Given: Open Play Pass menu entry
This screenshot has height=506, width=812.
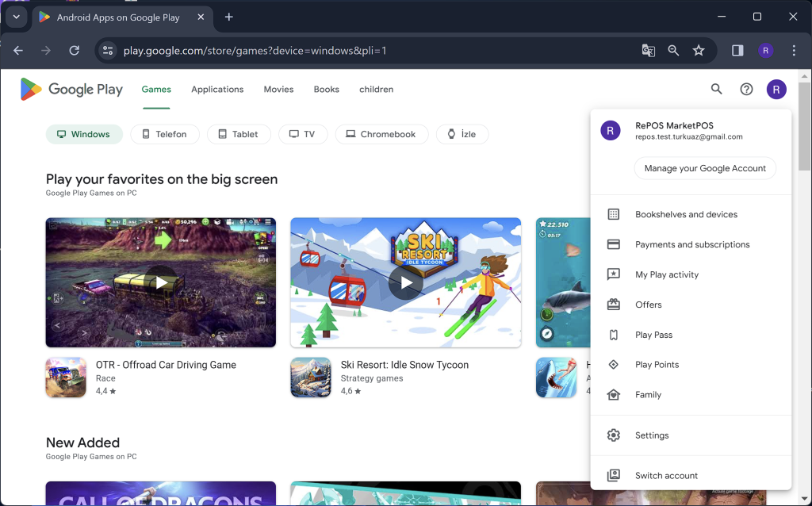Looking at the screenshot, I should [x=691, y=335].
